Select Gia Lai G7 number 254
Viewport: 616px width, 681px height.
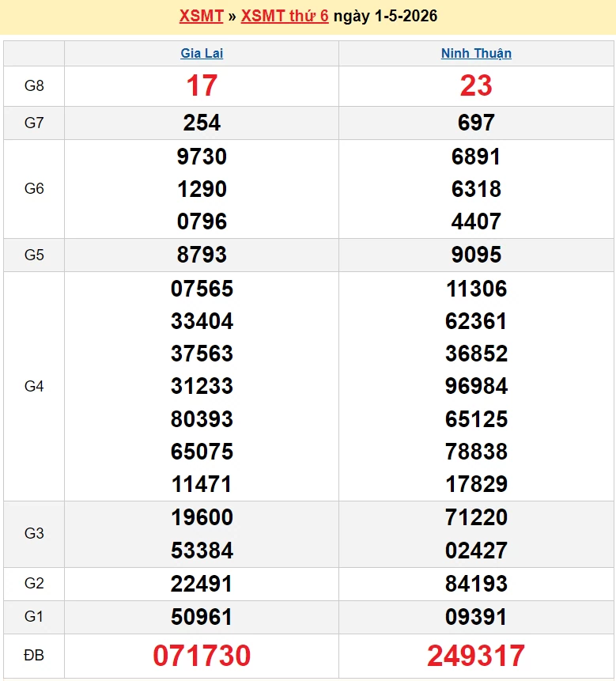point(202,123)
